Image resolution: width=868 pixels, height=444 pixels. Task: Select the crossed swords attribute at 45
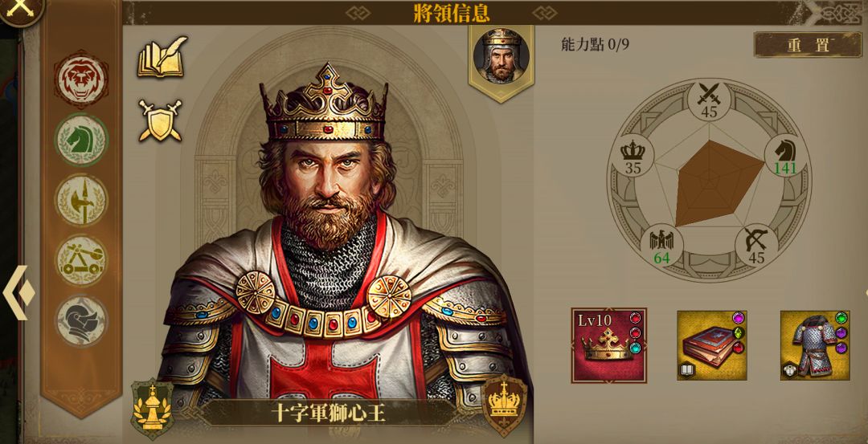[x=709, y=100]
